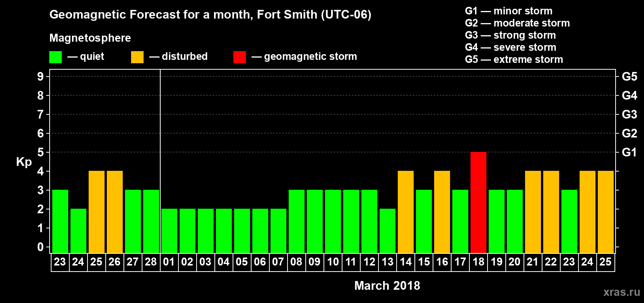Click date label 28 on the axis
Image resolution: width=644 pixels, height=303 pixels.
tap(151, 262)
